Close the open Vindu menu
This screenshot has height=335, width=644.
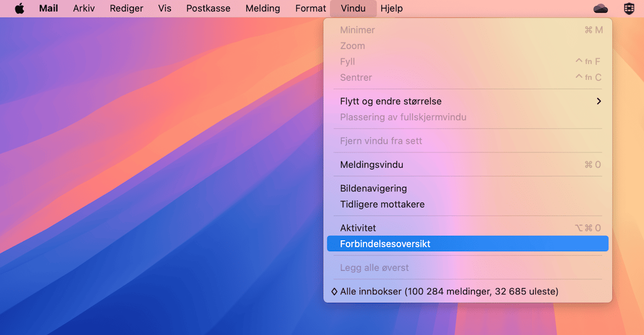[x=353, y=8]
